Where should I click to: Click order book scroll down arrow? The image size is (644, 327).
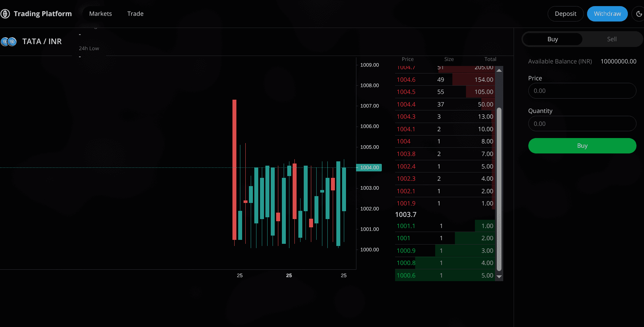[x=499, y=276]
